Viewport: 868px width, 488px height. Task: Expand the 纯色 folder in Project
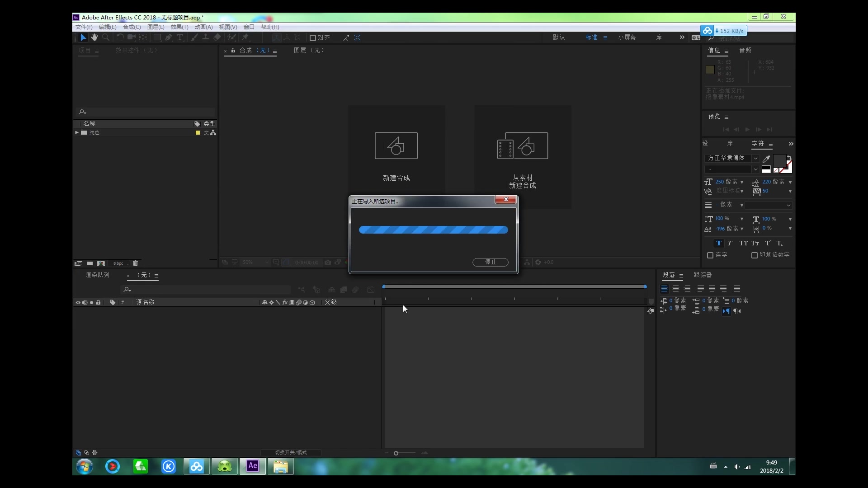point(77,132)
